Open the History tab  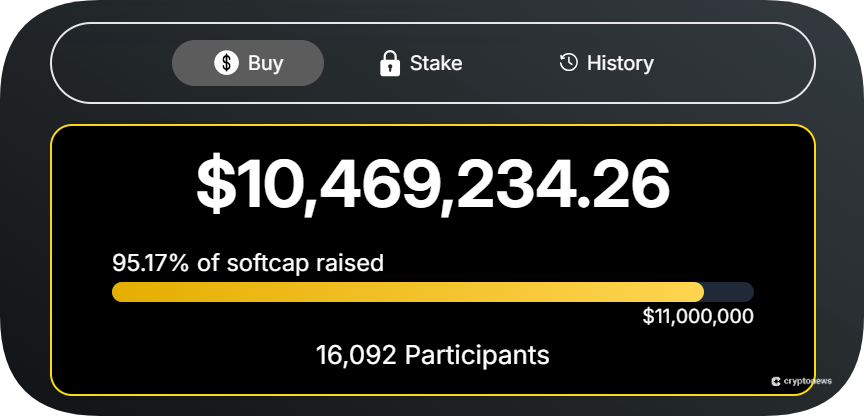click(620, 63)
